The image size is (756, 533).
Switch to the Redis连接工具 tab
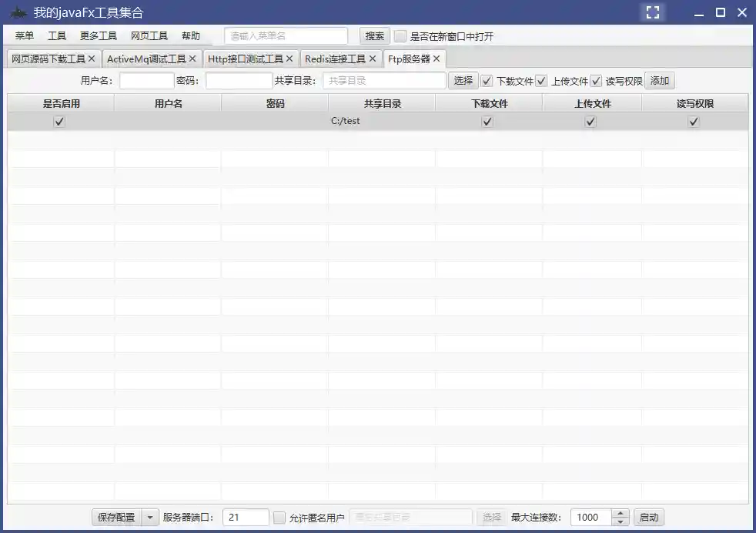[334, 58]
